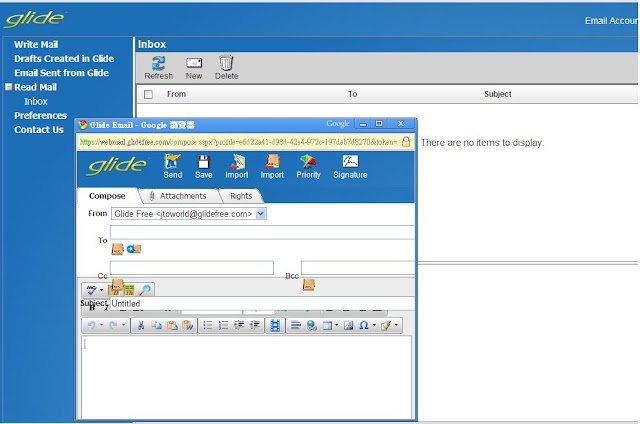Open the format cleaner dropdown arrow
This screenshot has width=640, height=424.
click(396, 325)
